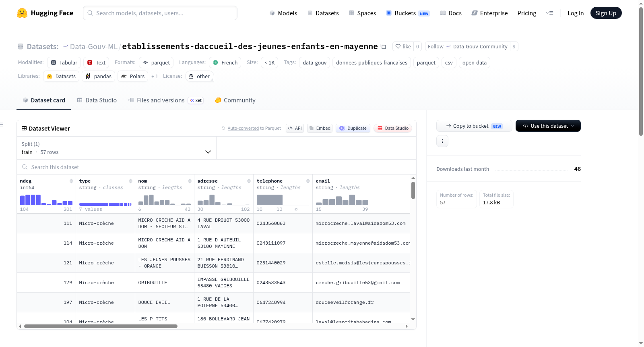This screenshot has height=347, width=644.
Task: Click the pandas library tag
Action: [x=99, y=76]
